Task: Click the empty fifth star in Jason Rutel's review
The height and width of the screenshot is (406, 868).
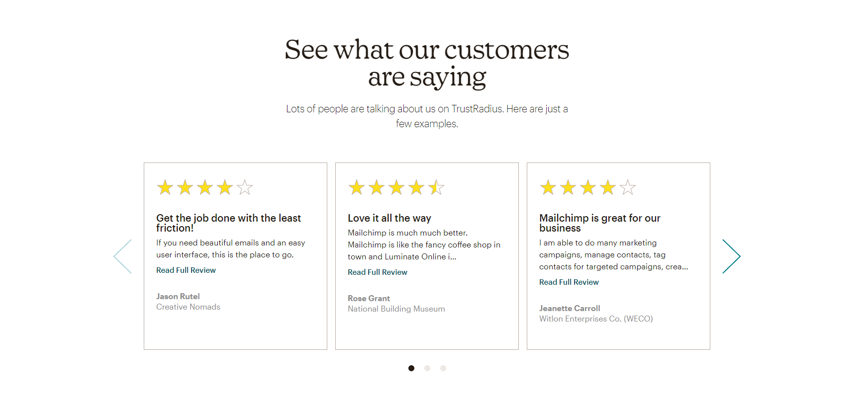Action: tap(245, 187)
